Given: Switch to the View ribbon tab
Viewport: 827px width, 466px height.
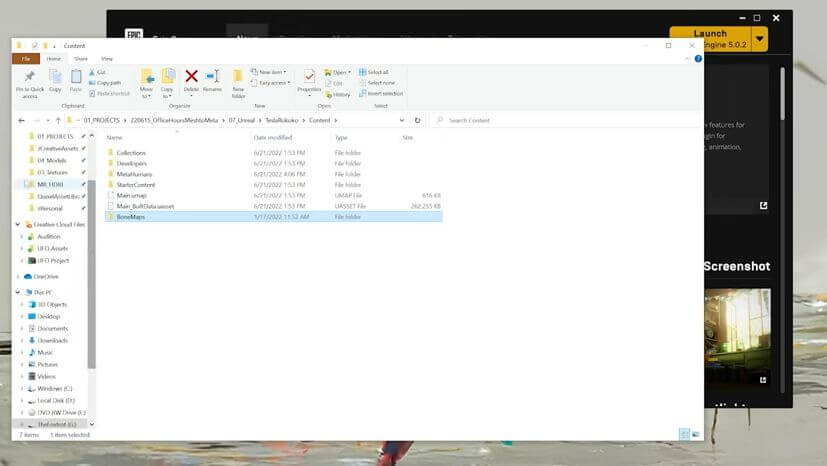Looking at the screenshot, I should tap(107, 59).
